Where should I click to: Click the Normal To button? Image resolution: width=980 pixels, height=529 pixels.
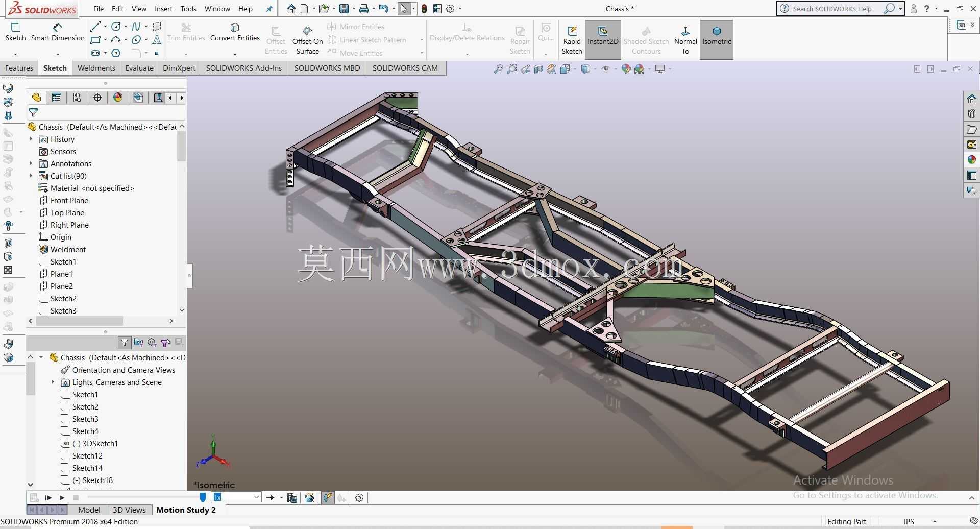coord(685,40)
